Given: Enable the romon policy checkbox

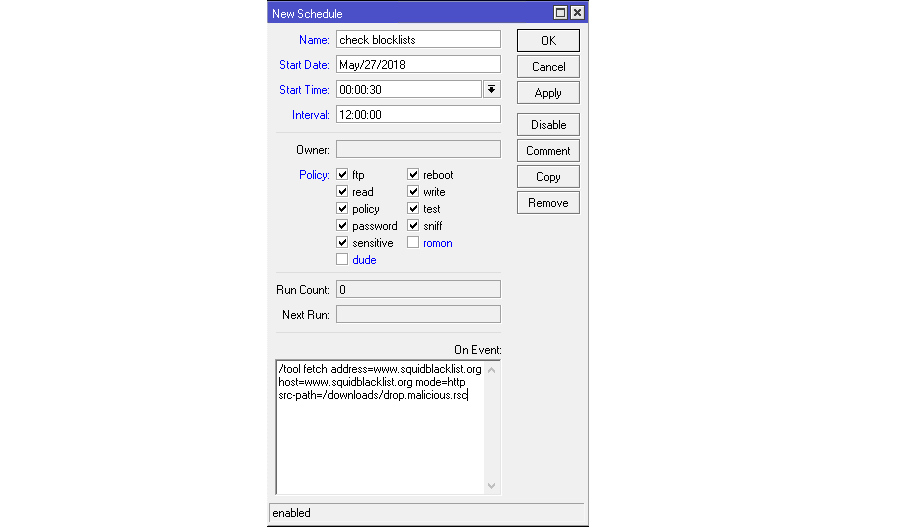Looking at the screenshot, I should [413, 242].
